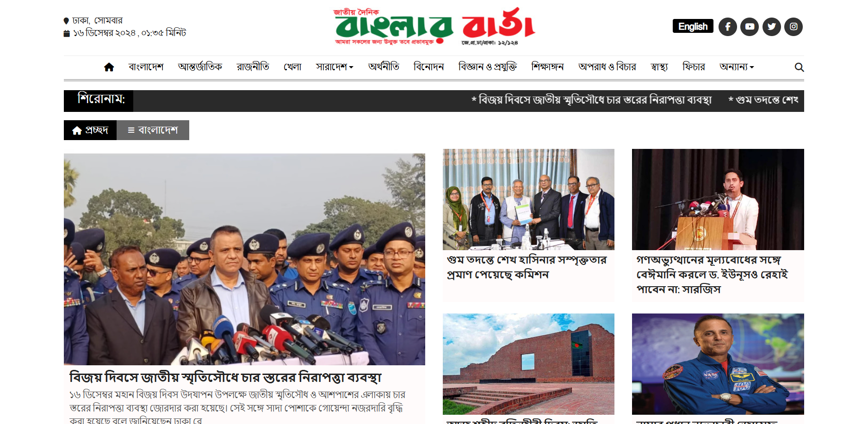Viewport: 868px width, 424px height.
Task: Open the Twitter profile icon
Action: click(x=771, y=27)
